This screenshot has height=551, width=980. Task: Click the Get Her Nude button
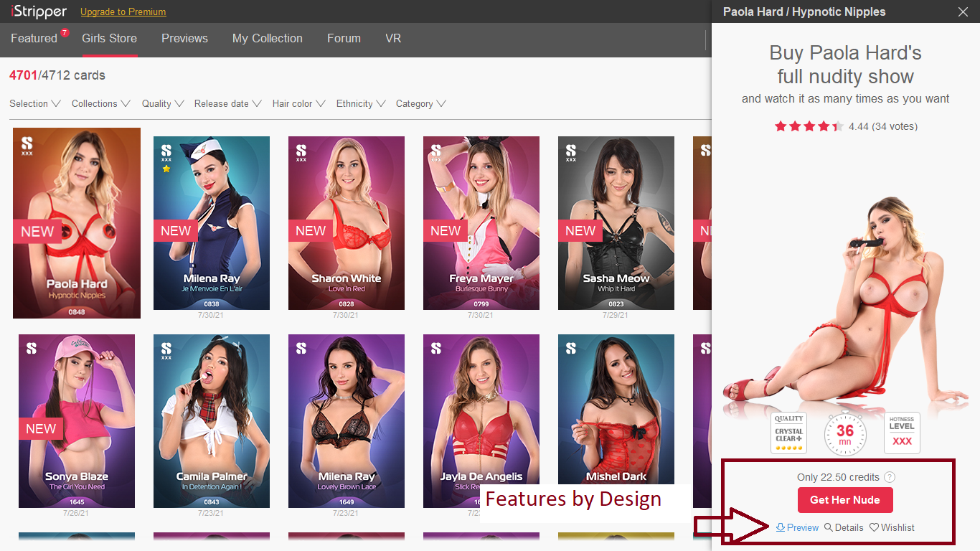coord(845,500)
